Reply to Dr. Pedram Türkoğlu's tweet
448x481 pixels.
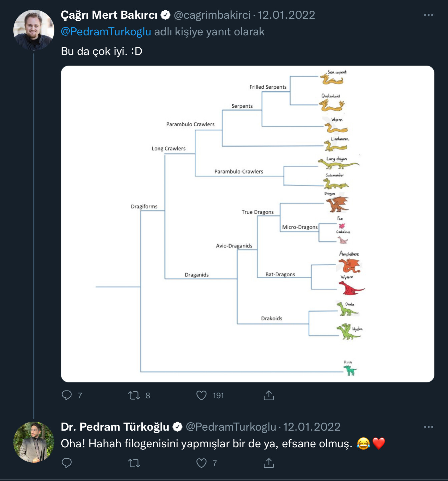pyautogui.click(x=67, y=463)
